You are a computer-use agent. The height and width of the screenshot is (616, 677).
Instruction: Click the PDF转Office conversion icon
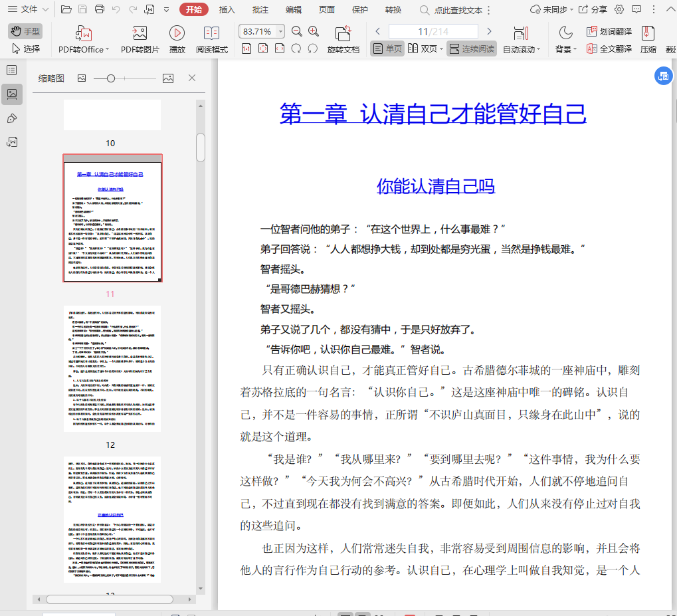click(83, 33)
